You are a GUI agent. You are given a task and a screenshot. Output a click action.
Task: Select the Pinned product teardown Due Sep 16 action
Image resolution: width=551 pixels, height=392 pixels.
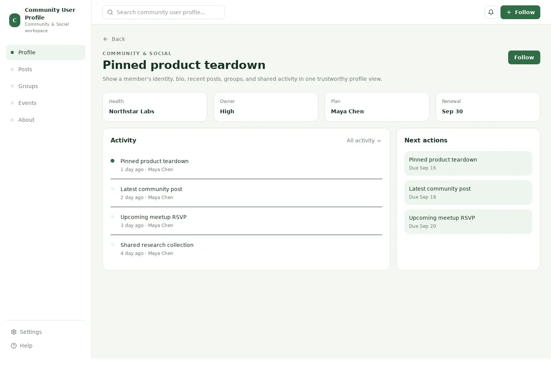click(x=468, y=163)
